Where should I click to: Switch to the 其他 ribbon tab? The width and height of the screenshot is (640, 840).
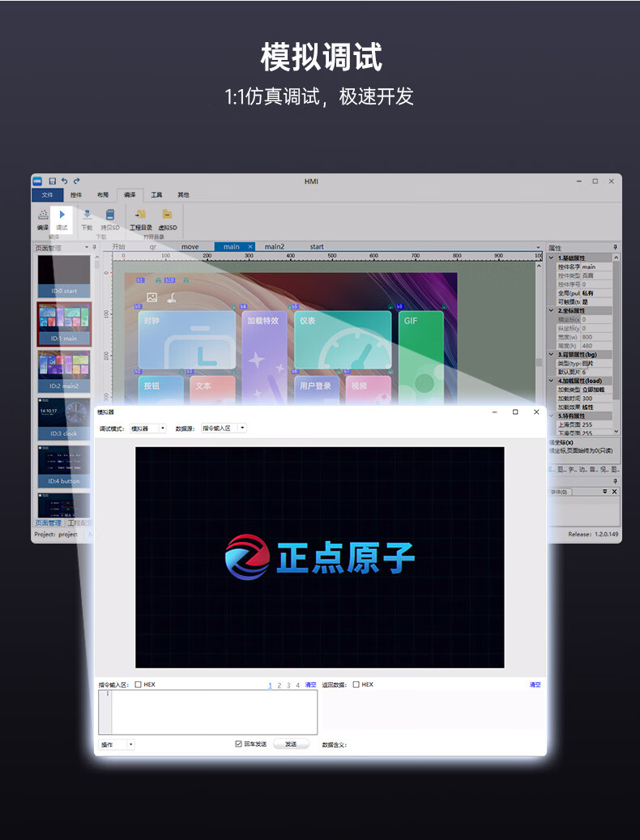coord(183,194)
